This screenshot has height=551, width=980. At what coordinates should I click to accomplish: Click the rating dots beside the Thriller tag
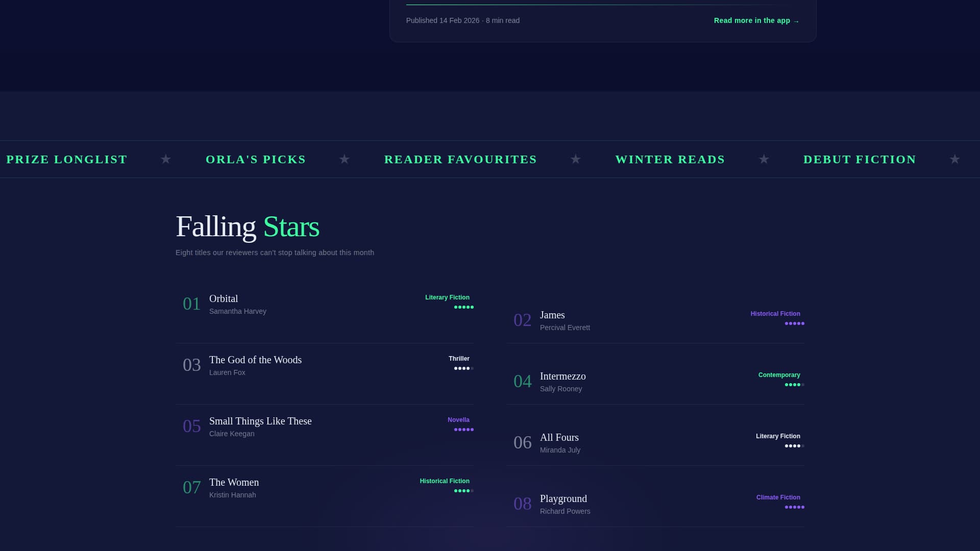(x=462, y=368)
